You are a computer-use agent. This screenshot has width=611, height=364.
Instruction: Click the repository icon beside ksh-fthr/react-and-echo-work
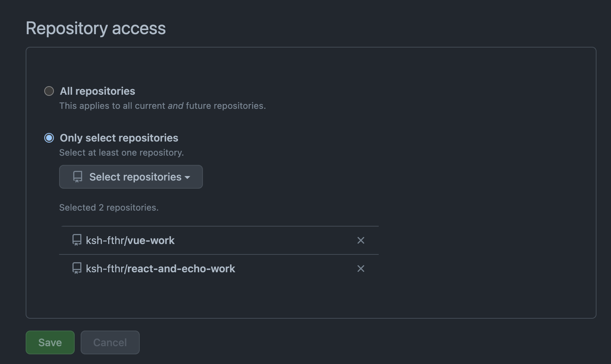[x=77, y=268]
